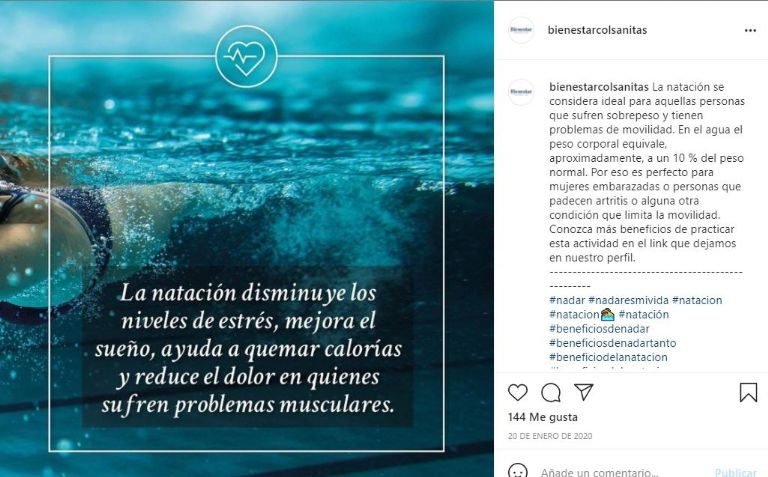The image size is (768, 477).
Task: Focus the Añade un comentario field
Action: [x=622, y=472]
